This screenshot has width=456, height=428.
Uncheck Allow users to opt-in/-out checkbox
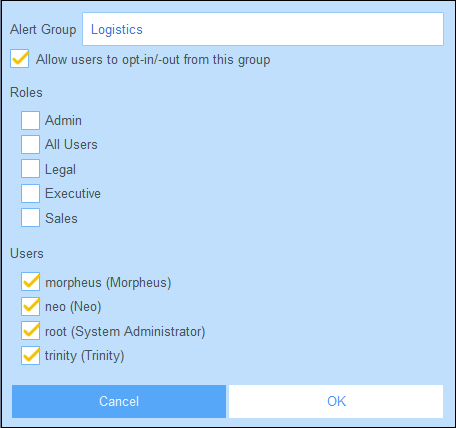click(19, 59)
